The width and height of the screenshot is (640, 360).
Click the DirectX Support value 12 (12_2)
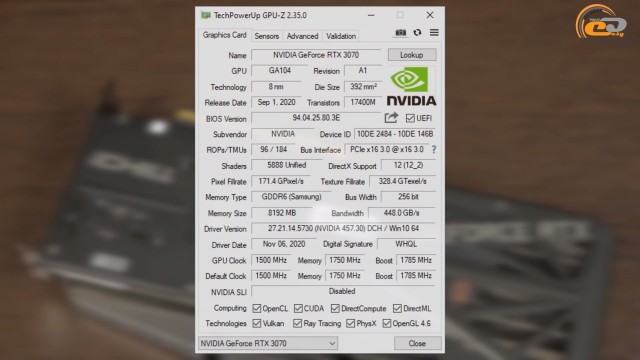[x=409, y=165]
